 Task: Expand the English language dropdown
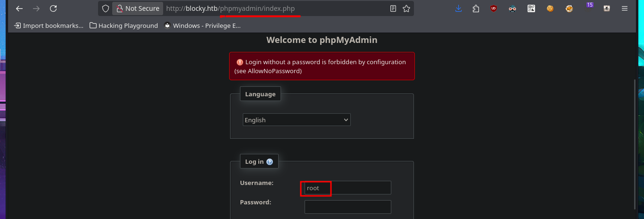(x=297, y=120)
